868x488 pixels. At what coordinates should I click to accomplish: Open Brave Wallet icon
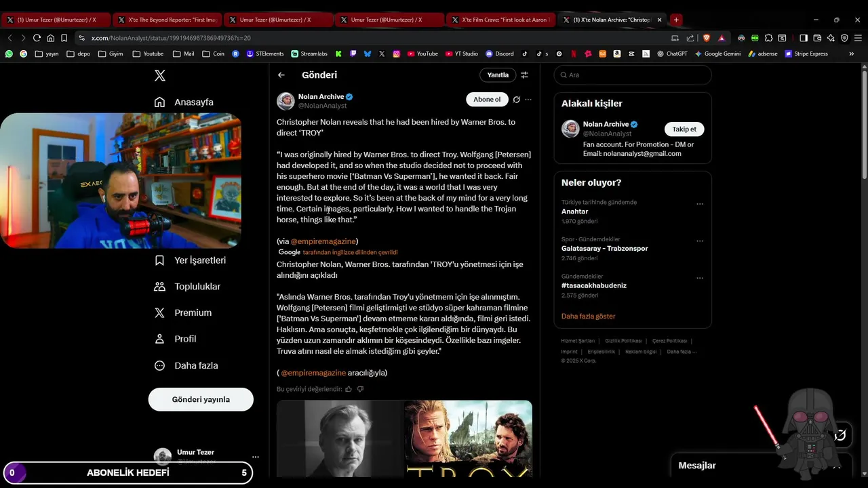(x=817, y=38)
